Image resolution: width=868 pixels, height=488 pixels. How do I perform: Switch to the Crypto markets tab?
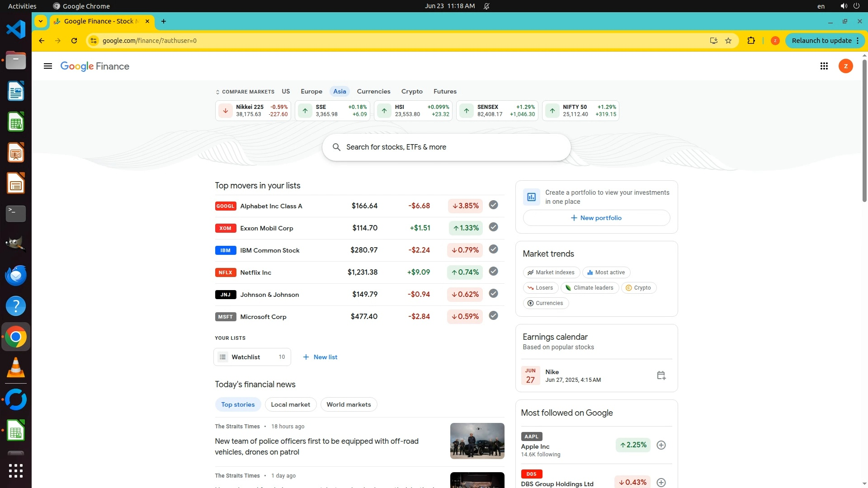tap(411, 91)
